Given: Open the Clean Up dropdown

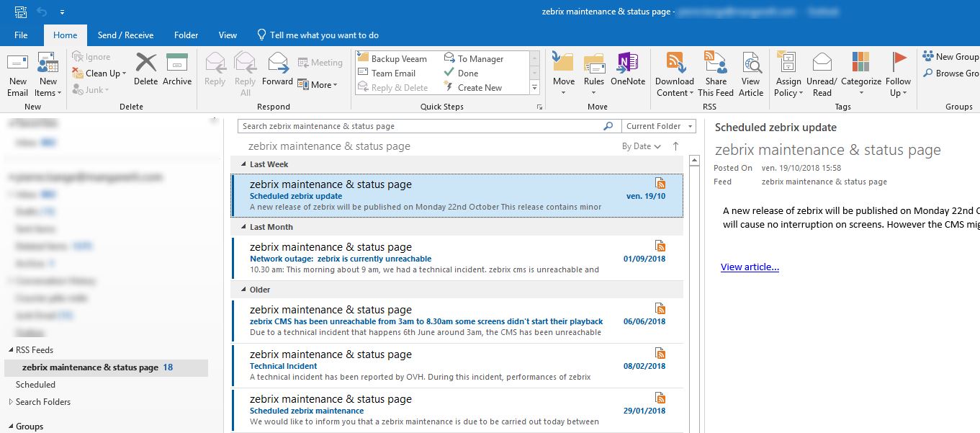Looking at the screenshot, I should (99, 73).
